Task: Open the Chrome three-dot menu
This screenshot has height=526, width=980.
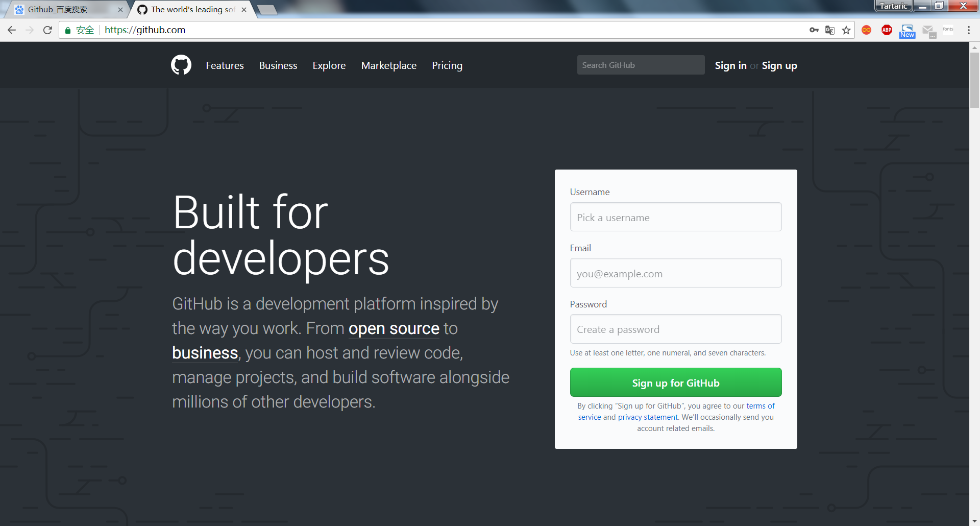Action: pyautogui.click(x=969, y=30)
